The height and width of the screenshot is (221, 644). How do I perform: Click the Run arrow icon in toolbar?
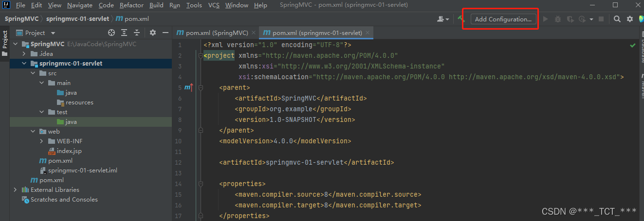[546, 19]
